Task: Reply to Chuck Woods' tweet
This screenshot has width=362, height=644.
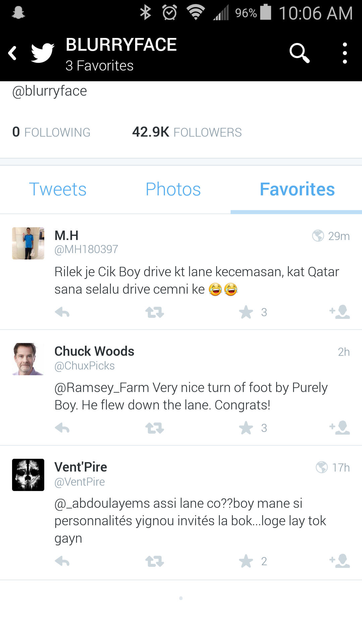Action: 62,428
